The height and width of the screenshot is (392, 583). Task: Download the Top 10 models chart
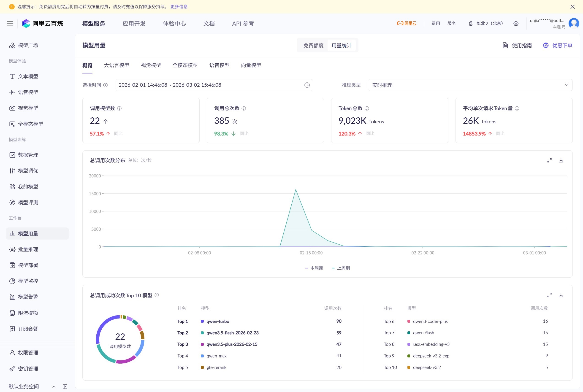point(561,295)
